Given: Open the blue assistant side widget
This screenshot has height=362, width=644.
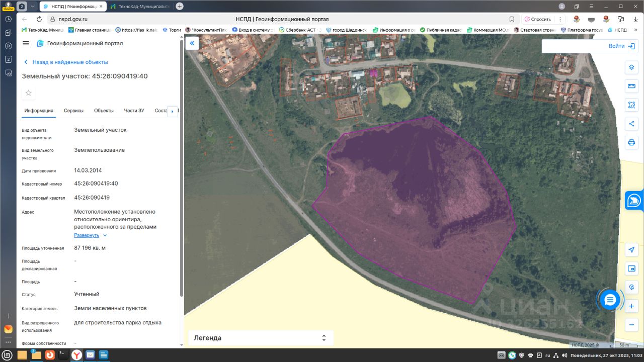Looking at the screenshot, I should click(x=634, y=200).
